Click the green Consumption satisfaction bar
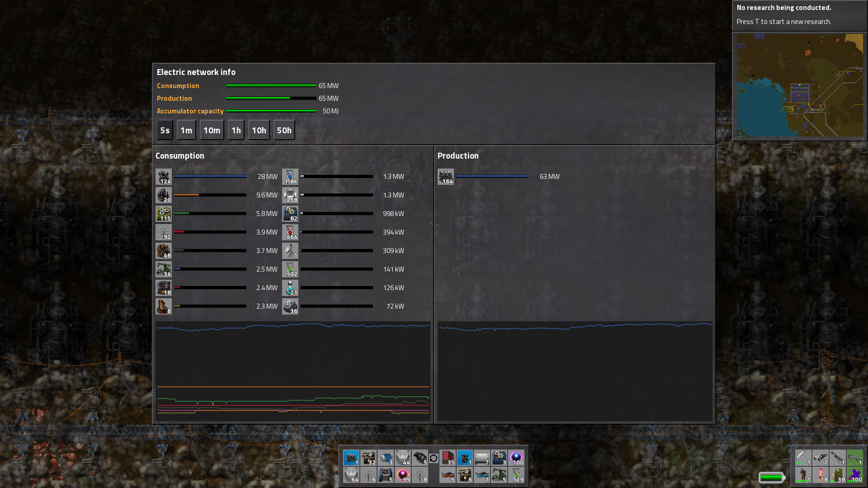 (x=271, y=85)
